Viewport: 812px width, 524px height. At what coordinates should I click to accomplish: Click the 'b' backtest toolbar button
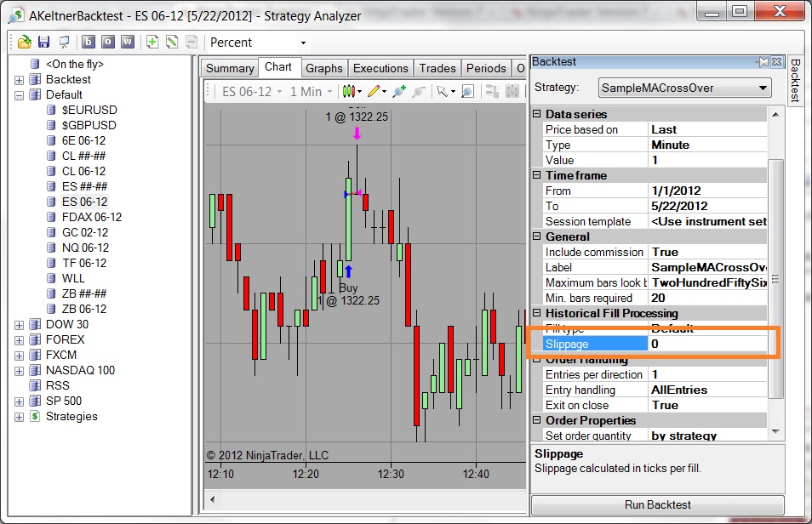(89, 42)
